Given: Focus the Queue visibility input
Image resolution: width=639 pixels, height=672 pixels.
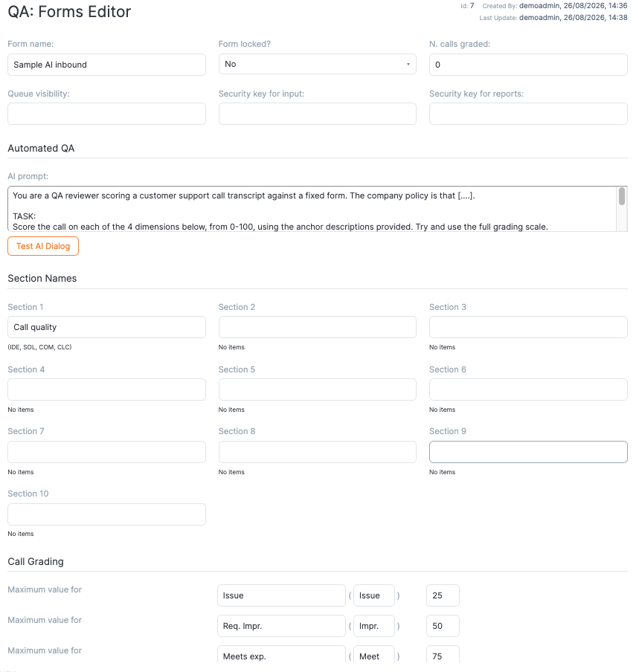Looking at the screenshot, I should (x=106, y=114).
